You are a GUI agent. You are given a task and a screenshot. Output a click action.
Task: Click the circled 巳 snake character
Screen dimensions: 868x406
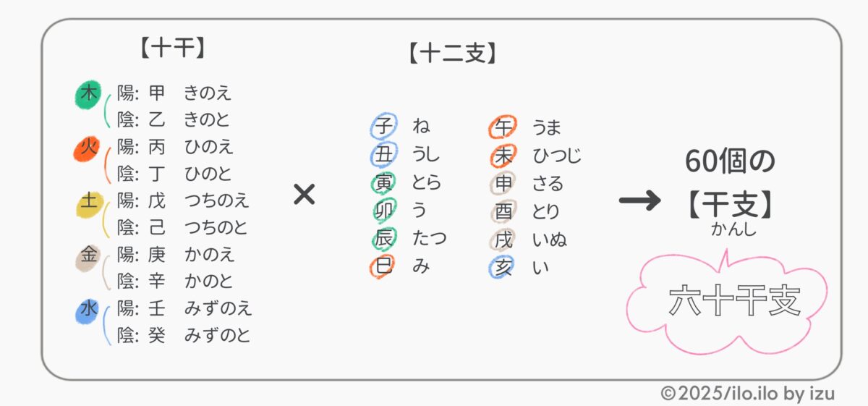click(x=383, y=266)
